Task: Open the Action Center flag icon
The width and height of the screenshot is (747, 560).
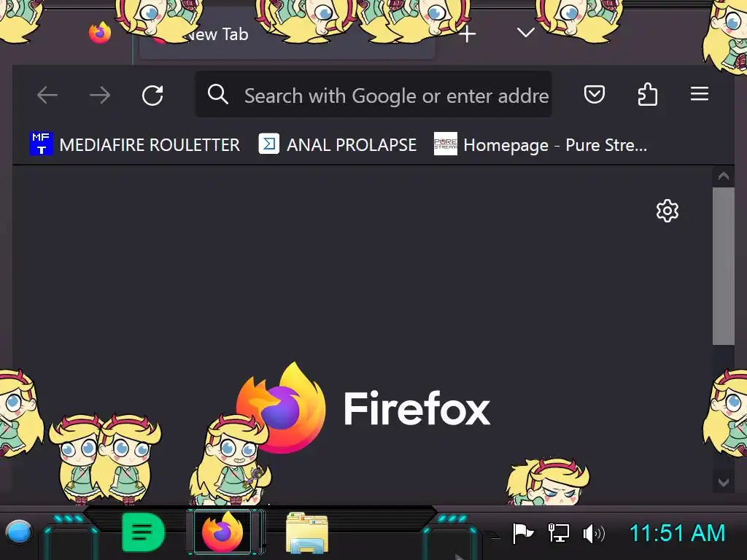Action: (x=522, y=532)
